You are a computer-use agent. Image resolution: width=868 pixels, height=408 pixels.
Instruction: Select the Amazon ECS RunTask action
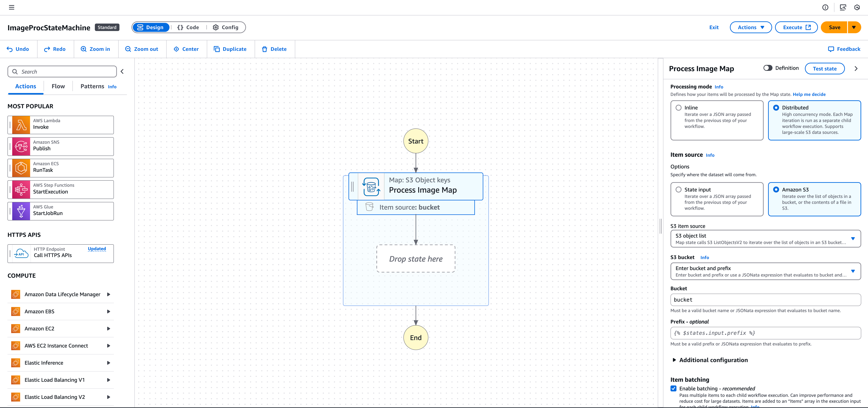61,168
